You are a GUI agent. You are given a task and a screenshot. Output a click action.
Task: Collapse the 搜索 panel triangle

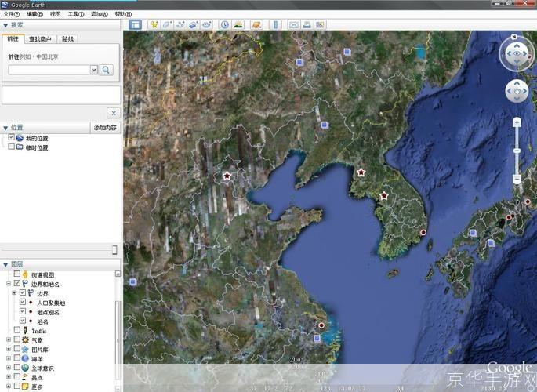click(x=5, y=25)
